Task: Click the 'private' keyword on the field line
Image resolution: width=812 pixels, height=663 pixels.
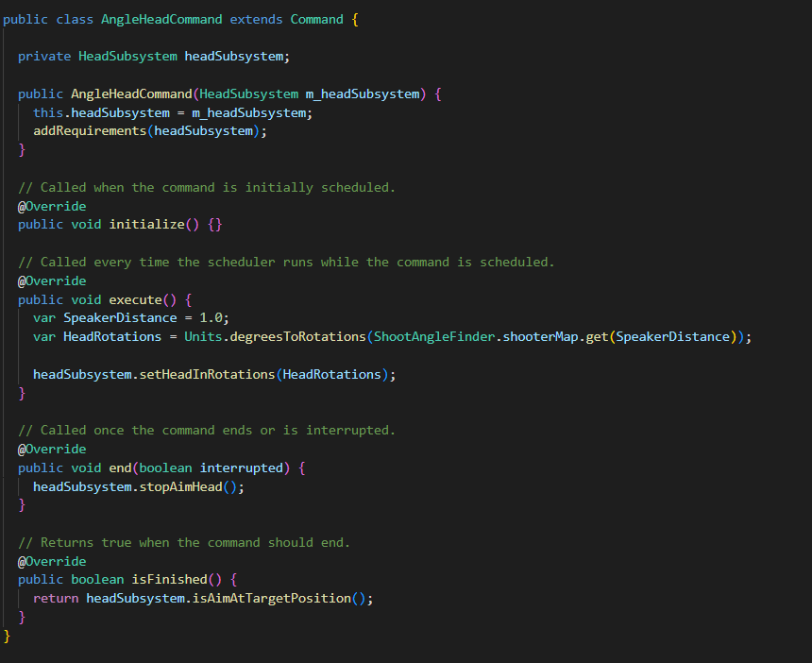Action: [x=44, y=57]
